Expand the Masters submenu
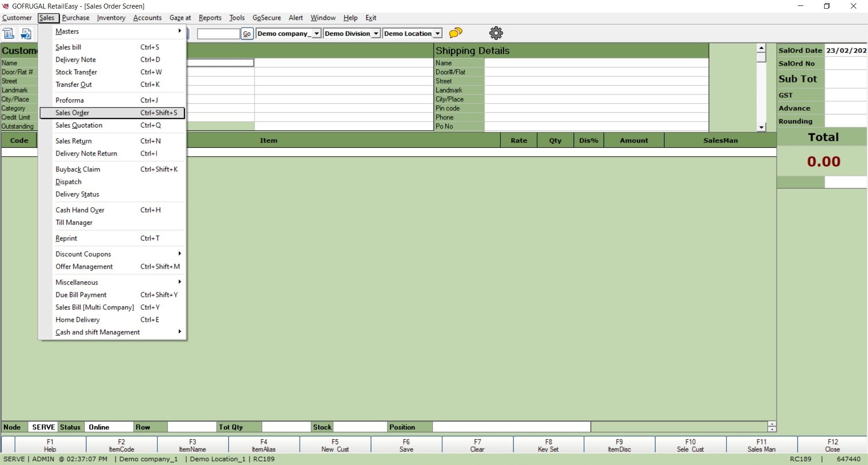868x465 pixels. pyautogui.click(x=113, y=31)
